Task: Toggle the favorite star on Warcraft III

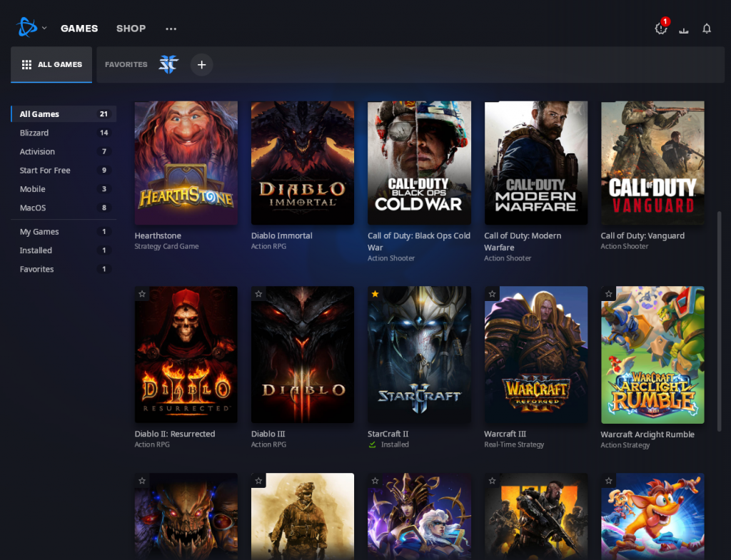Action: coord(493,294)
